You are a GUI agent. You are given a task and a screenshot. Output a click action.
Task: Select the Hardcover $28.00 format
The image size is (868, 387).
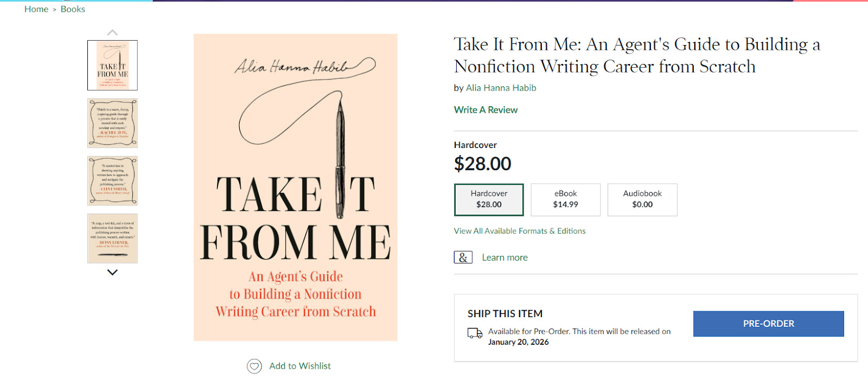(x=489, y=199)
